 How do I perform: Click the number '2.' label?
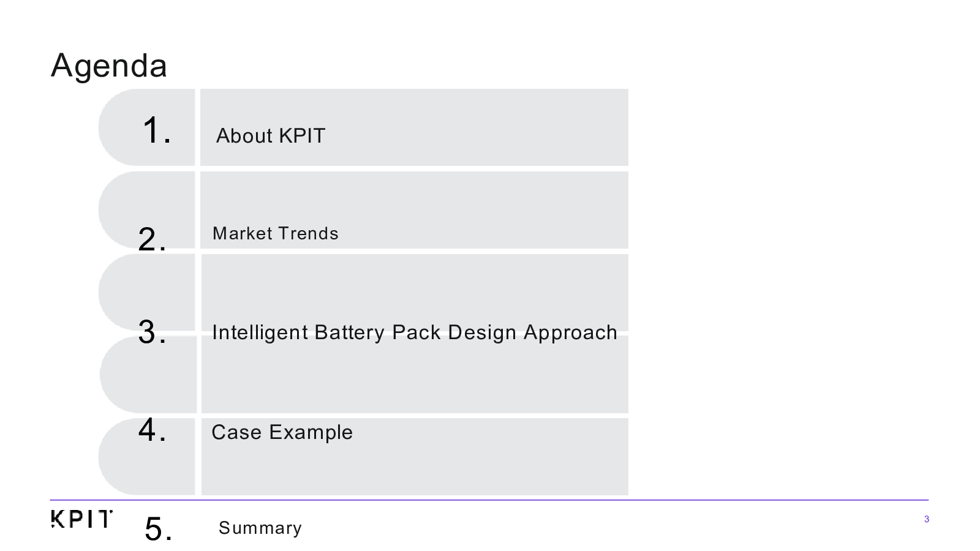[152, 239]
